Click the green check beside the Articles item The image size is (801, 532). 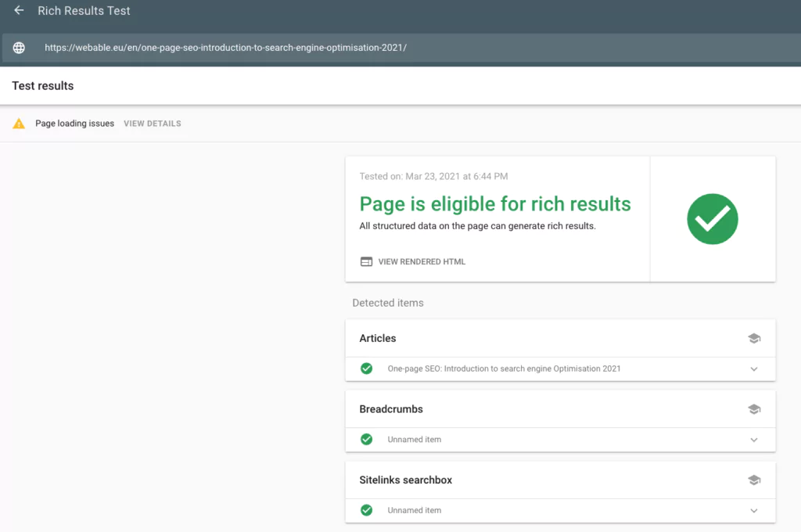coord(366,368)
